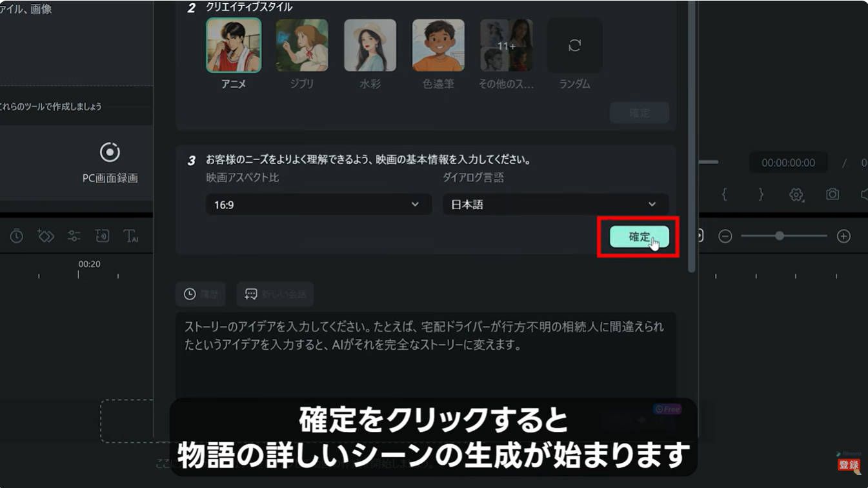This screenshot has height=488, width=868.
Task: Start a 新しい会話 new conversation
Action: [x=275, y=294]
